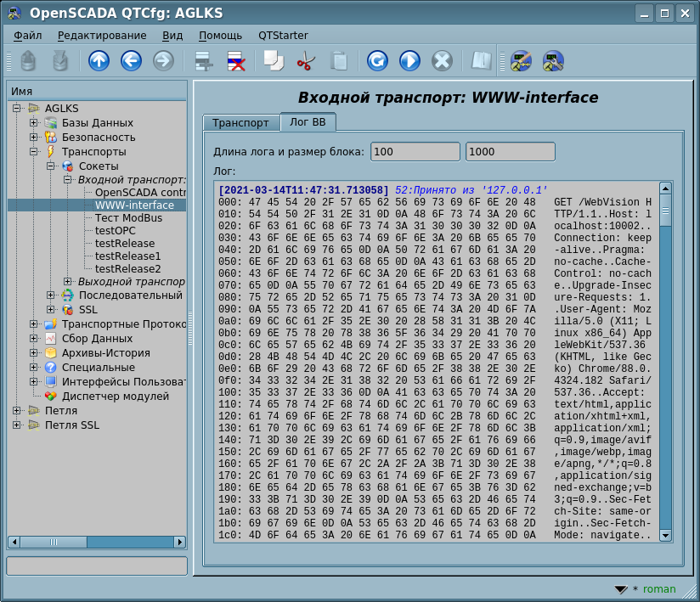Click the Имя column header
700x602 pixels.
point(97,91)
